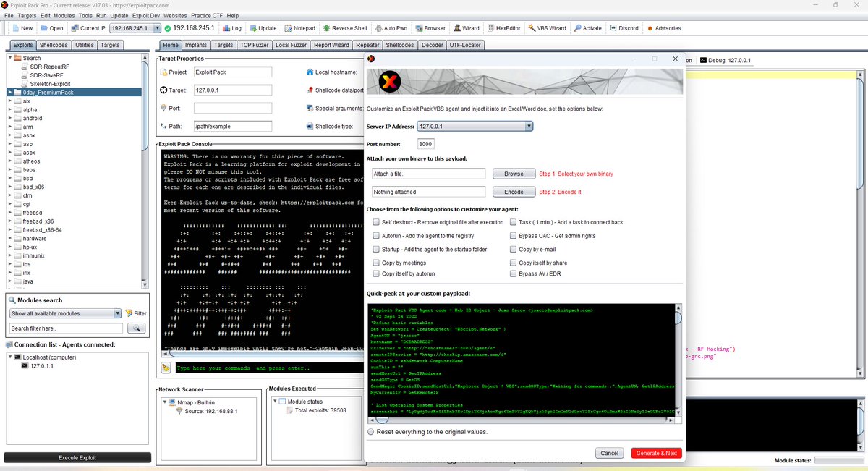Click the modules search magnifier button

[x=136, y=328]
